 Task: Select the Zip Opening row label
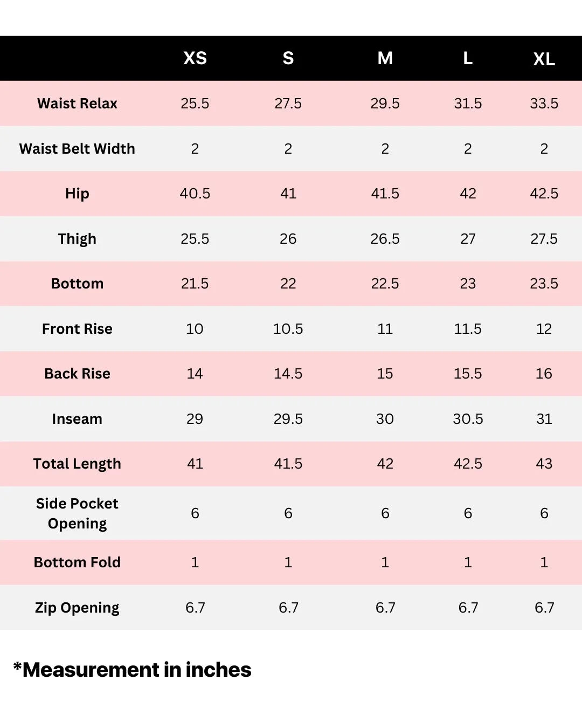(77, 608)
